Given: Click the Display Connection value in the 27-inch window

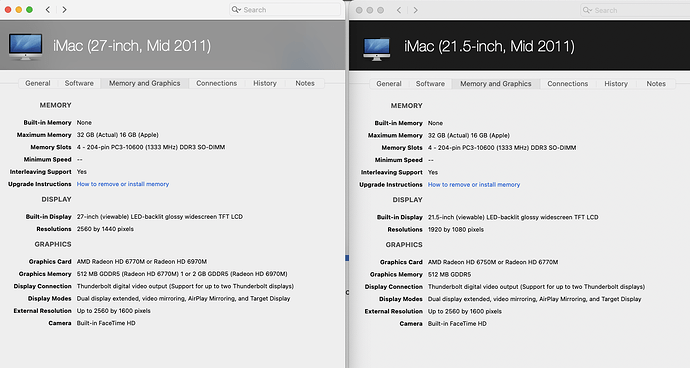Looking at the screenshot, I should pos(185,286).
